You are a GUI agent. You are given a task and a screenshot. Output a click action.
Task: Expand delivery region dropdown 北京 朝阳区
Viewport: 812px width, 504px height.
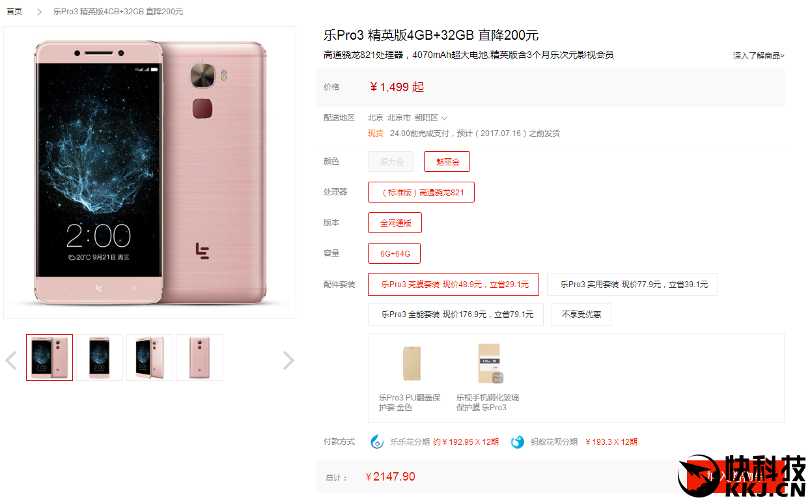point(408,118)
